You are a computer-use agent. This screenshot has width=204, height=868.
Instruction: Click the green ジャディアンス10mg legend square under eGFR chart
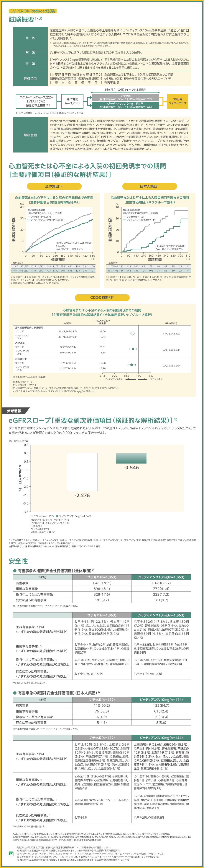pos(57,516)
